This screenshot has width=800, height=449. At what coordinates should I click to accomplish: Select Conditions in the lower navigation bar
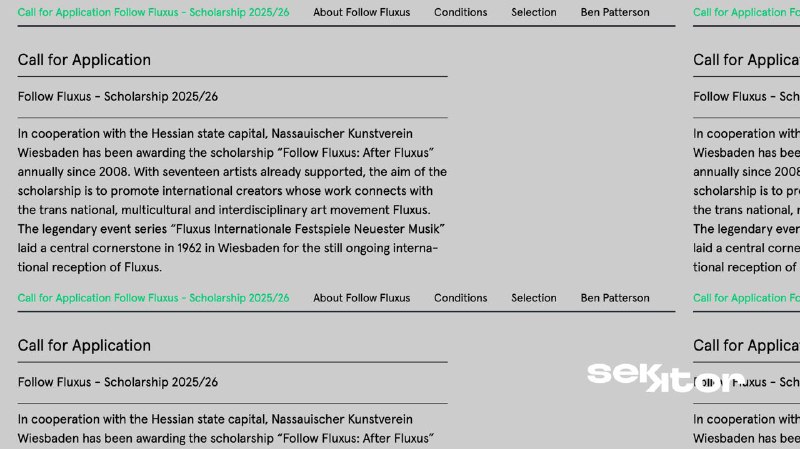[460, 298]
